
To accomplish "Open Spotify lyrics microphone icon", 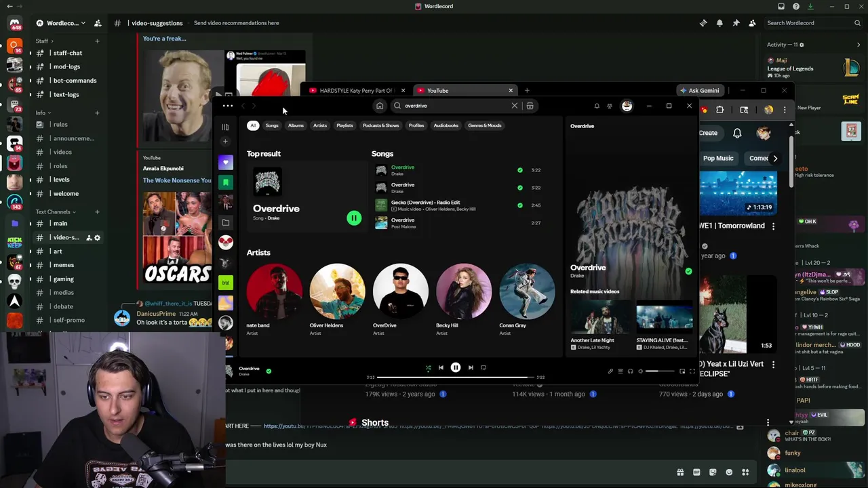I will click(x=610, y=371).
